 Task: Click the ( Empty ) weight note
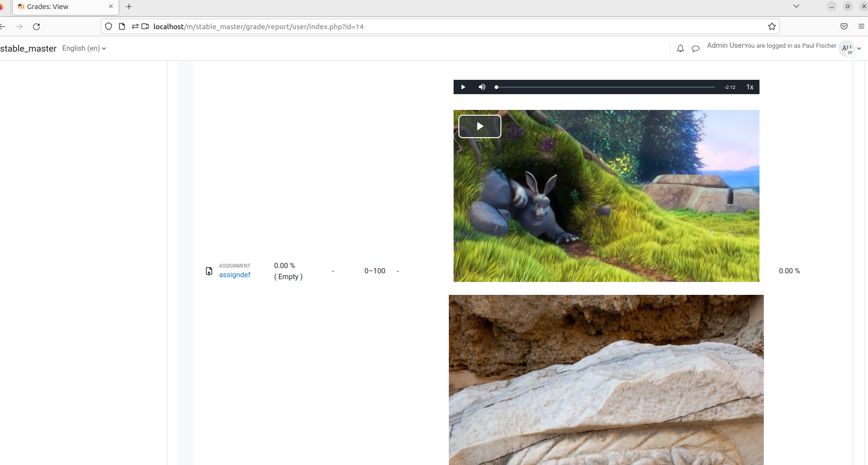coord(288,277)
